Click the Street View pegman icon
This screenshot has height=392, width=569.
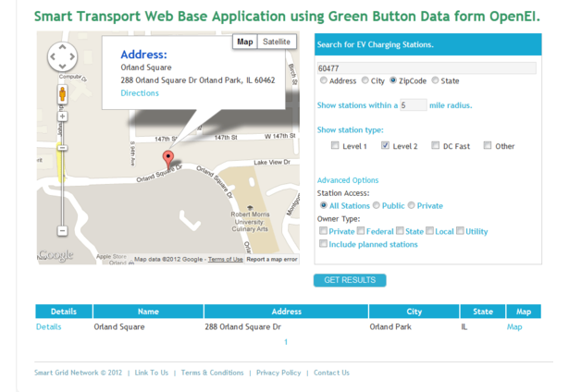point(62,94)
